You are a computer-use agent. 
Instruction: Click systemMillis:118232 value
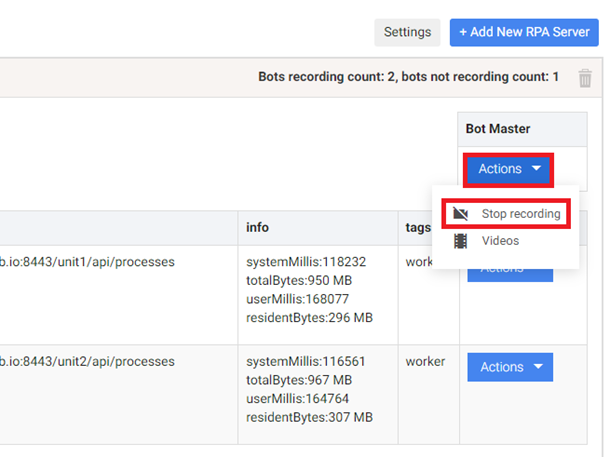click(306, 262)
